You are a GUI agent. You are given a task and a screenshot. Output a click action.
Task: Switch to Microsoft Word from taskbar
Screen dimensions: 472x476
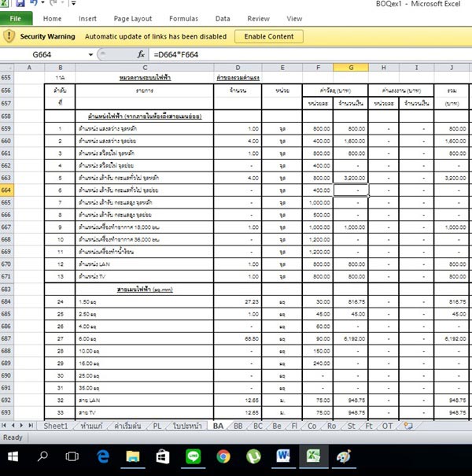tap(283, 456)
